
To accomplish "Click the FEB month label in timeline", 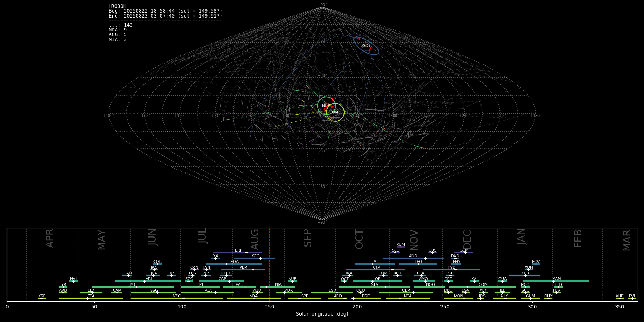I will 578,239.
